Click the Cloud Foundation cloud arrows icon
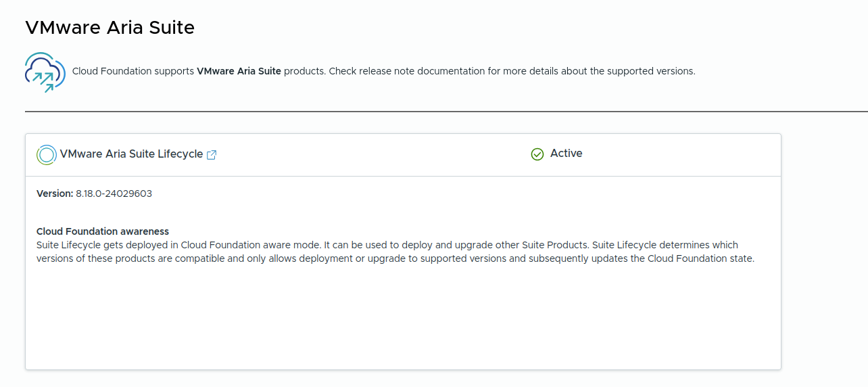Screen dimensions: 868x387 point(45,72)
